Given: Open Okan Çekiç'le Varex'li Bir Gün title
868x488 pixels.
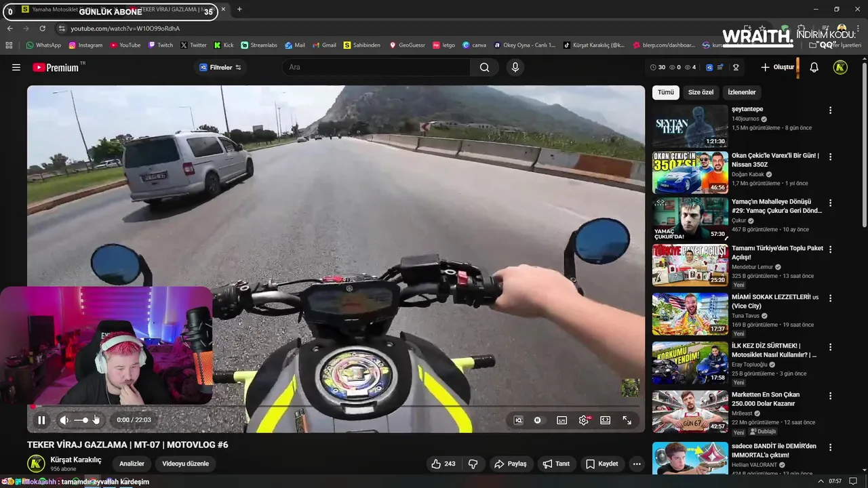Looking at the screenshot, I should pyautogui.click(x=775, y=160).
